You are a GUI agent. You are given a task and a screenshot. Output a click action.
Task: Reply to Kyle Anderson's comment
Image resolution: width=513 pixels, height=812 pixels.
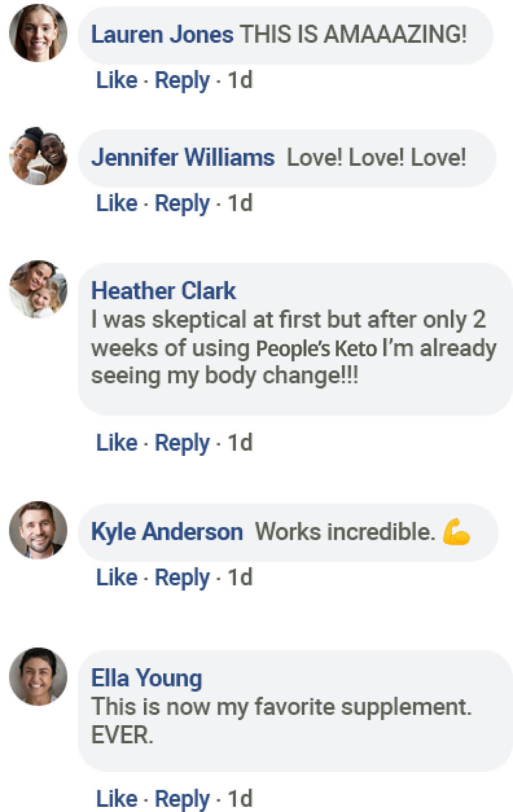tap(182, 578)
